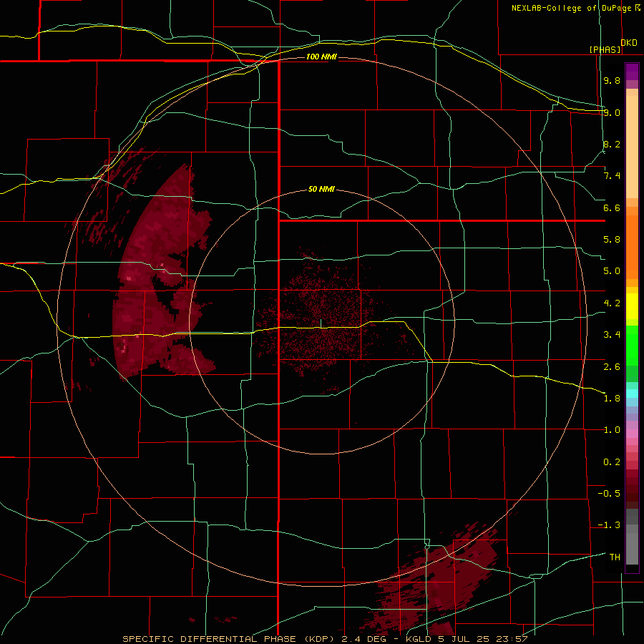The image size is (644, 644).
Task: Select the 100 NMI range ring label
Action: click(x=321, y=57)
